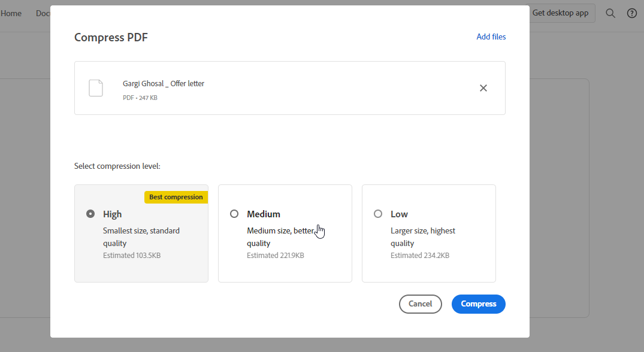
Task: Click the Medium option card
Action: (x=285, y=233)
